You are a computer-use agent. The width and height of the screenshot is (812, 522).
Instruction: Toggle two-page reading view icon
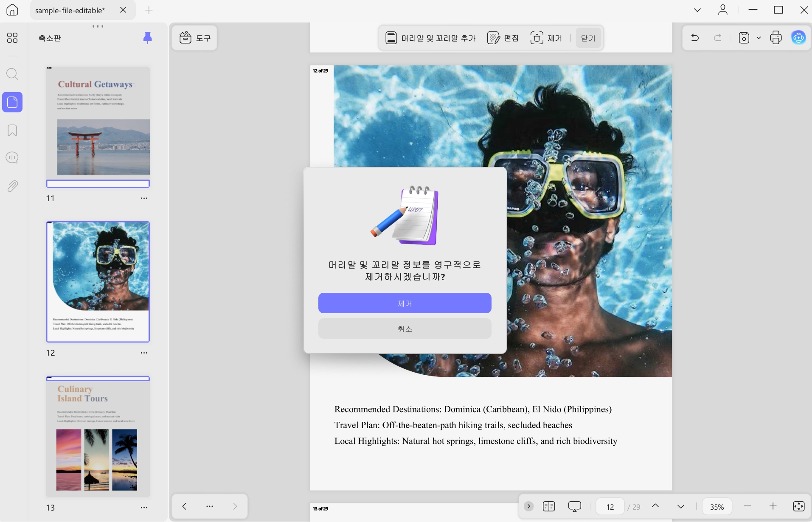click(x=549, y=506)
